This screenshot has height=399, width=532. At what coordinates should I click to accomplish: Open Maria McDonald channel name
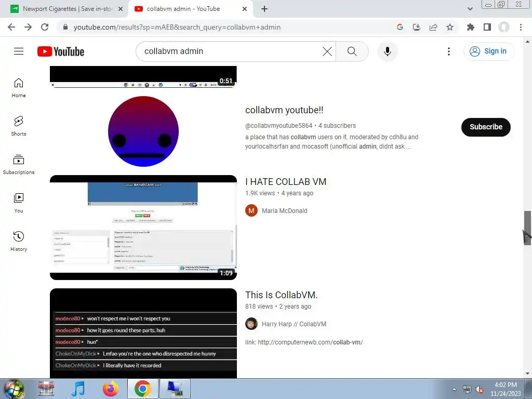click(284, 211)
